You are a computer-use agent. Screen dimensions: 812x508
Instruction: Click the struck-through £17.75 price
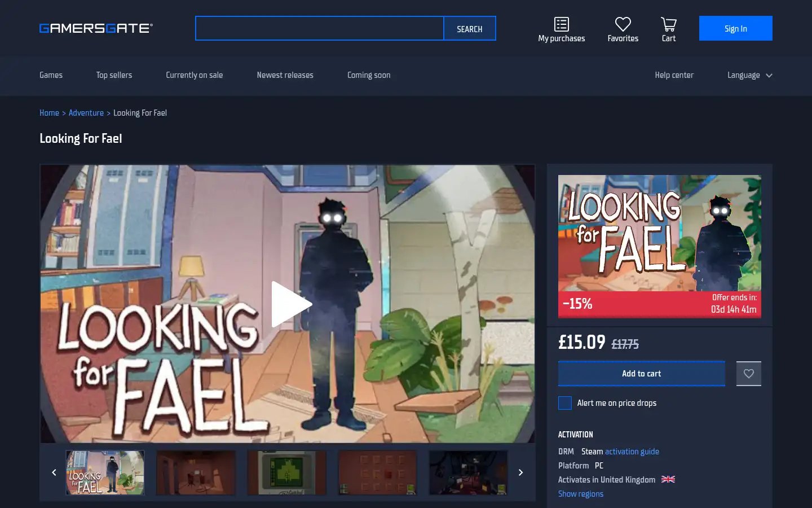click(625, 344)
